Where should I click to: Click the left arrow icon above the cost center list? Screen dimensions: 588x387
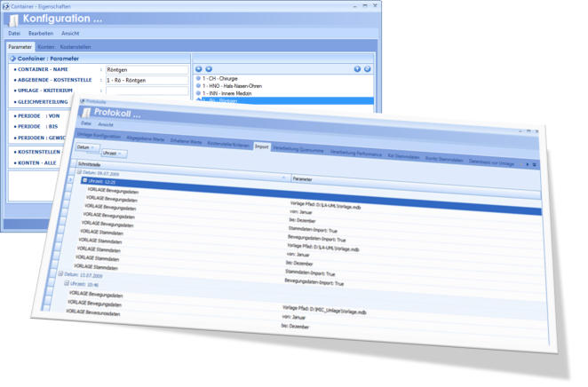[x=199, y=68]
